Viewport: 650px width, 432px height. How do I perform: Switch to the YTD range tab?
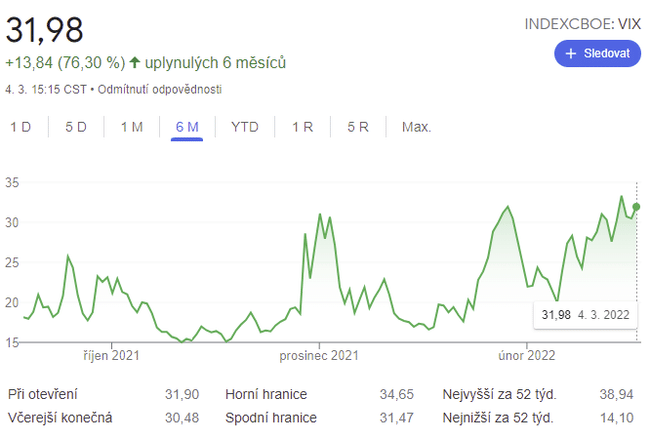pyautogui.click(x=245, y=127)
